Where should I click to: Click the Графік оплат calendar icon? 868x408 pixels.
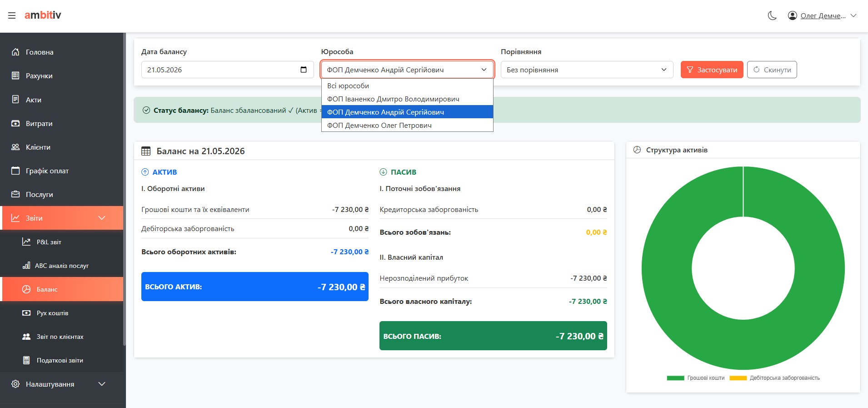(15, 171)
